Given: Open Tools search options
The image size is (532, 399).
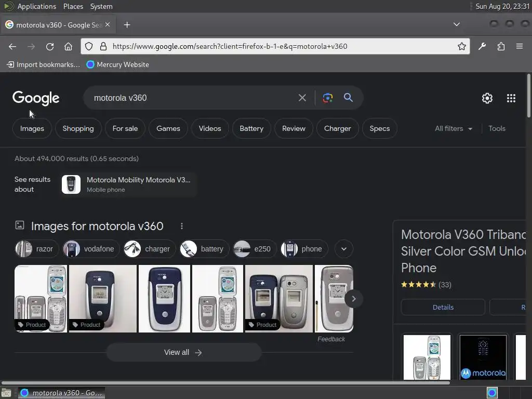Looking at the screenshot, I should 497,129.
